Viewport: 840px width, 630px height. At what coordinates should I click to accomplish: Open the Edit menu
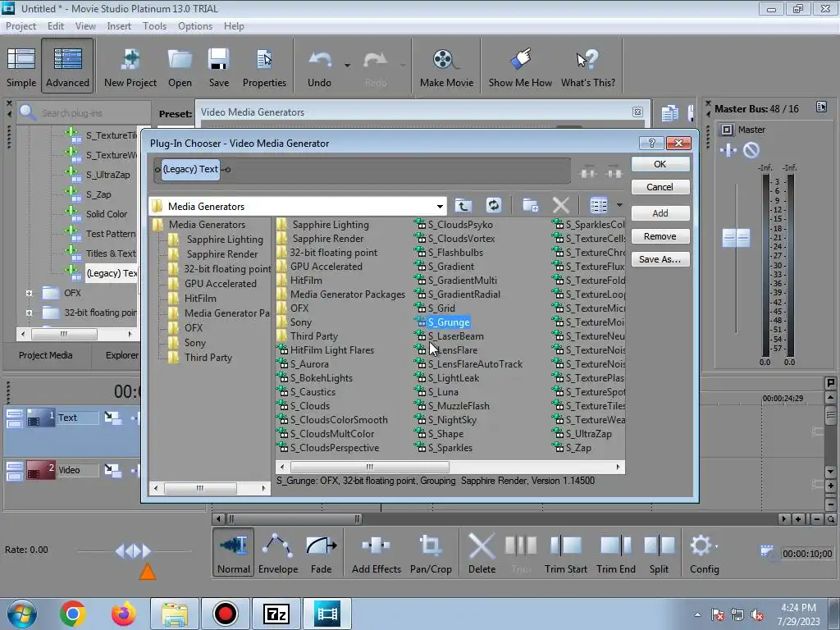(55, 25)
